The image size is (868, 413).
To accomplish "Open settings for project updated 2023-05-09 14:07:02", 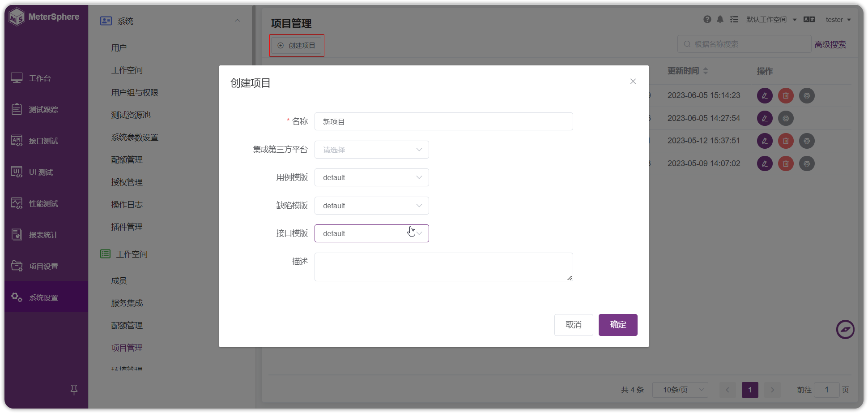I will pos(807,163).
